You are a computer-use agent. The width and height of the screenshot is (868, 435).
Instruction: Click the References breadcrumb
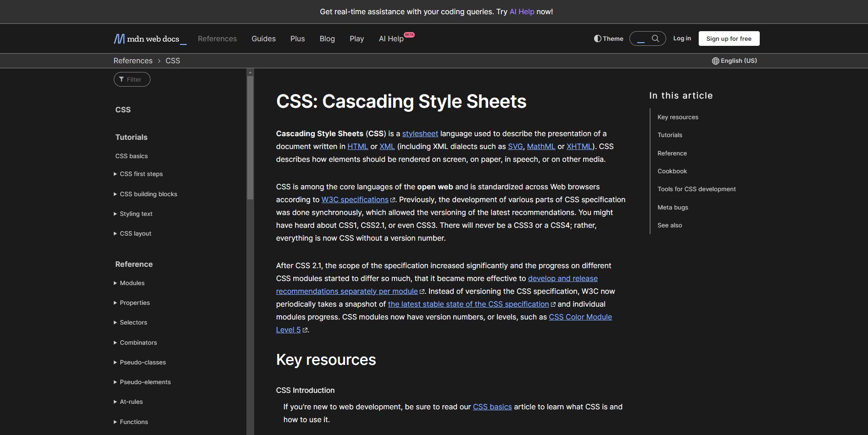pyautogui.click(x=133, y=61)
